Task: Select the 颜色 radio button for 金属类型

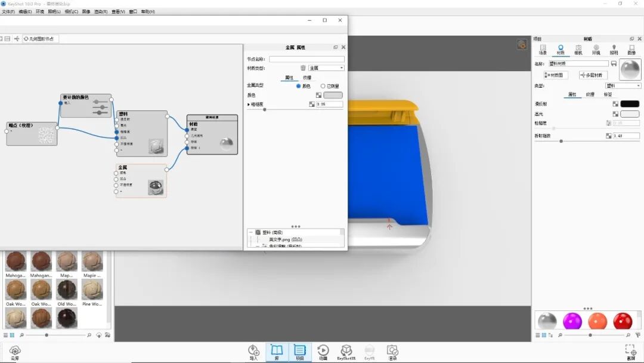Action: coord(298,86)
